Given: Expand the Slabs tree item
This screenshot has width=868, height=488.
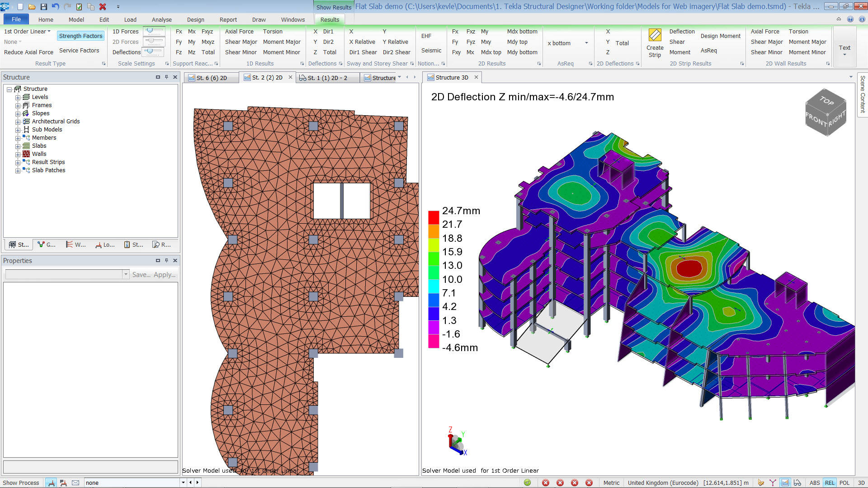Looking at the screenshot, I should [17, 145].
